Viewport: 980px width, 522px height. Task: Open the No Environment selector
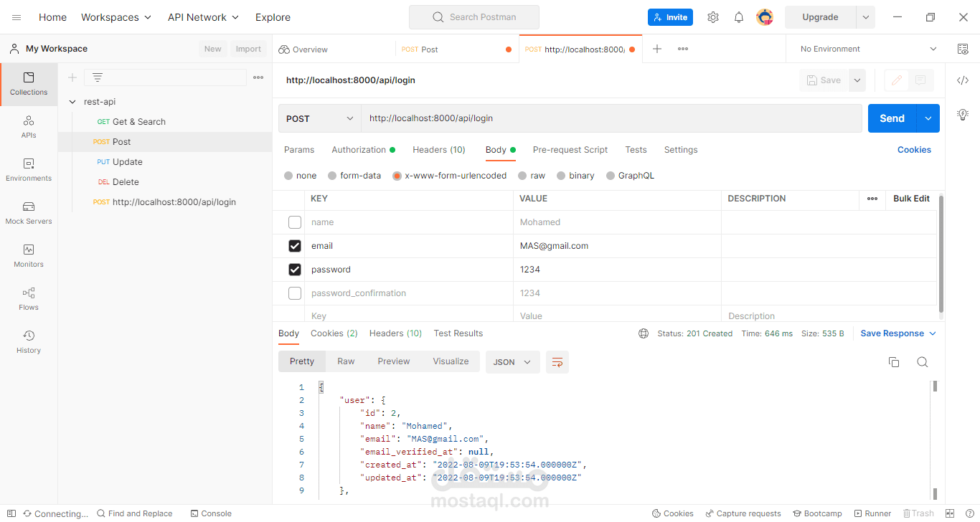tap(868, 49)
